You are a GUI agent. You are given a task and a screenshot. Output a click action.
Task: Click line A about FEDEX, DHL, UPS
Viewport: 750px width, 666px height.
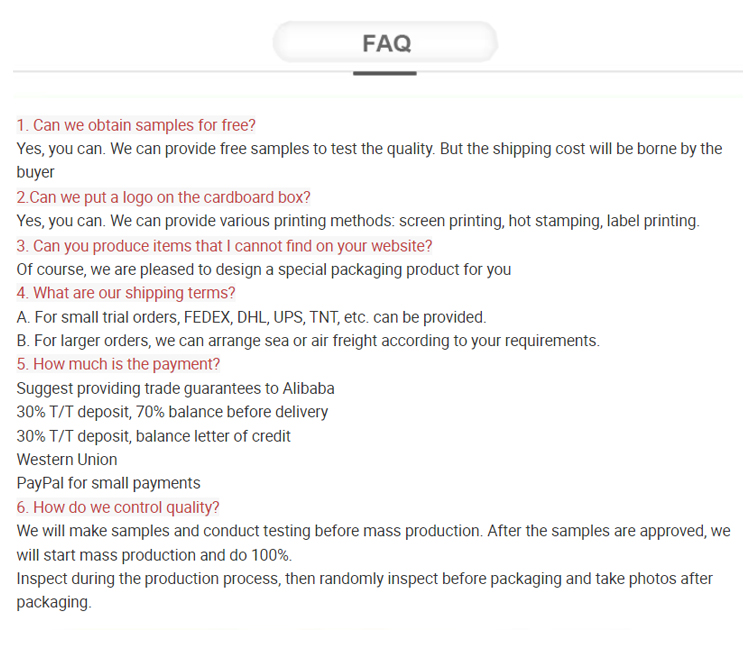tap(251, 317)
